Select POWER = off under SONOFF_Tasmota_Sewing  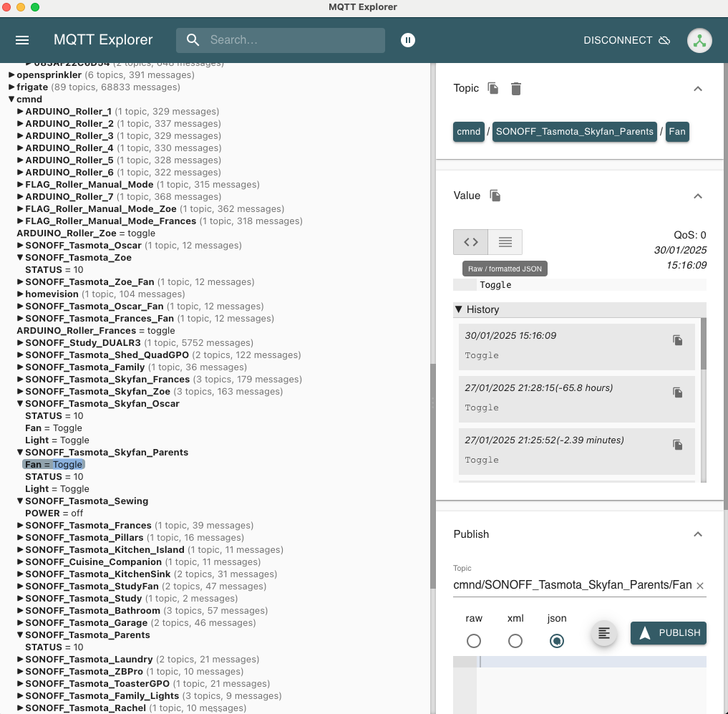coord(54,513)
